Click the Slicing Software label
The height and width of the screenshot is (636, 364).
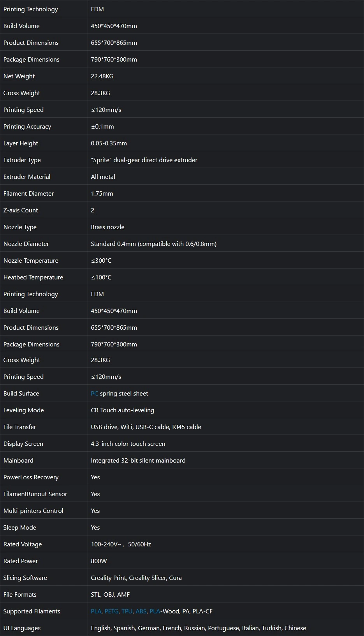25,578
